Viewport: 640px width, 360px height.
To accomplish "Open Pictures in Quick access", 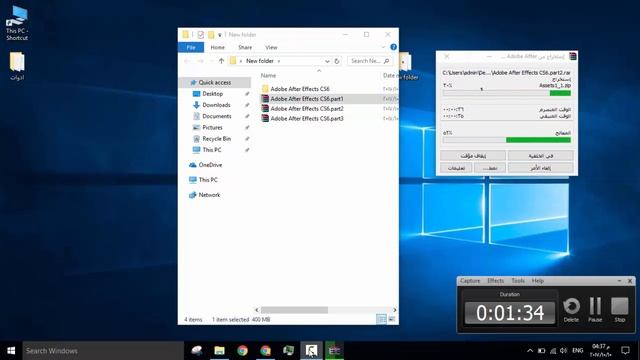I will 212,127.
